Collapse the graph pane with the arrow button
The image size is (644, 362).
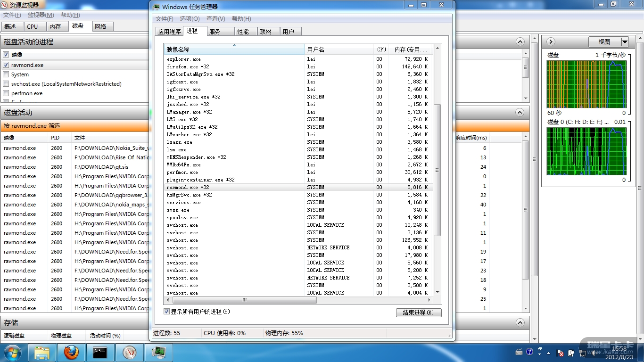(550, 42)
